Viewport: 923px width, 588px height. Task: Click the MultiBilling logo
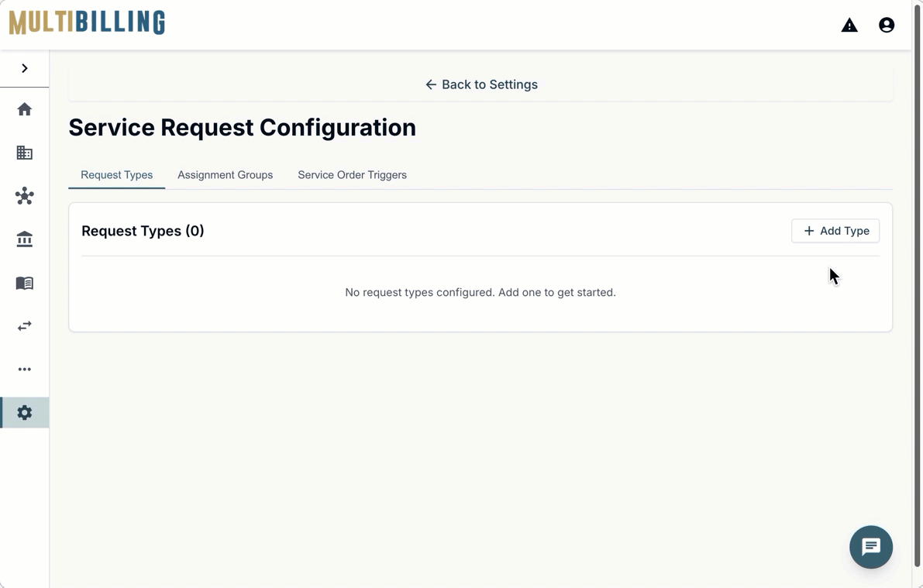pos(86,22)
